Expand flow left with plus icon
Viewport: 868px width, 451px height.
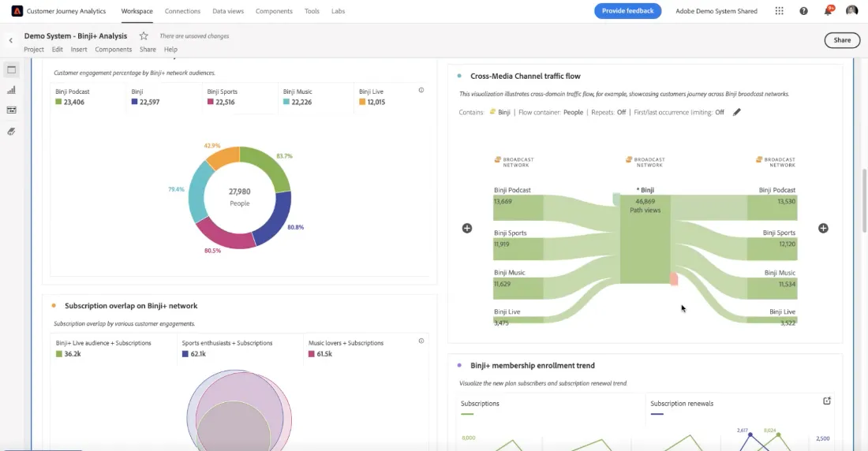click(467, 229)
